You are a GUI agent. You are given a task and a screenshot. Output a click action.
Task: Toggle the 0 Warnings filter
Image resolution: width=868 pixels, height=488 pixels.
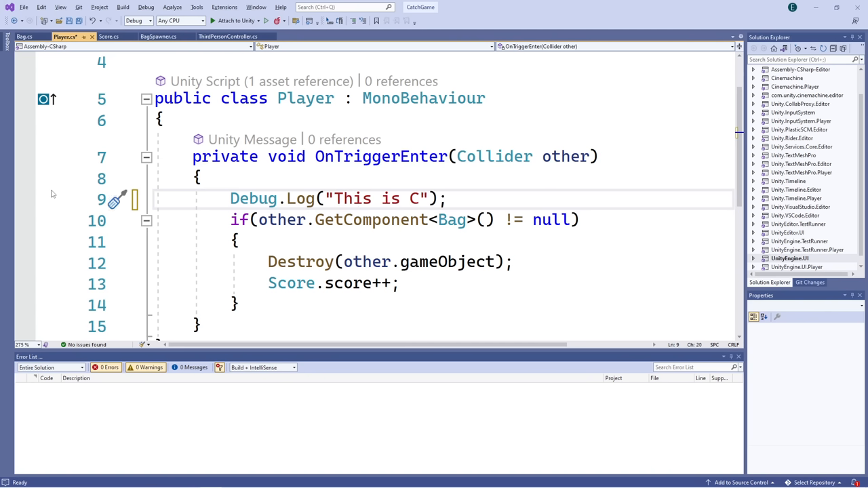coord(144,367)
